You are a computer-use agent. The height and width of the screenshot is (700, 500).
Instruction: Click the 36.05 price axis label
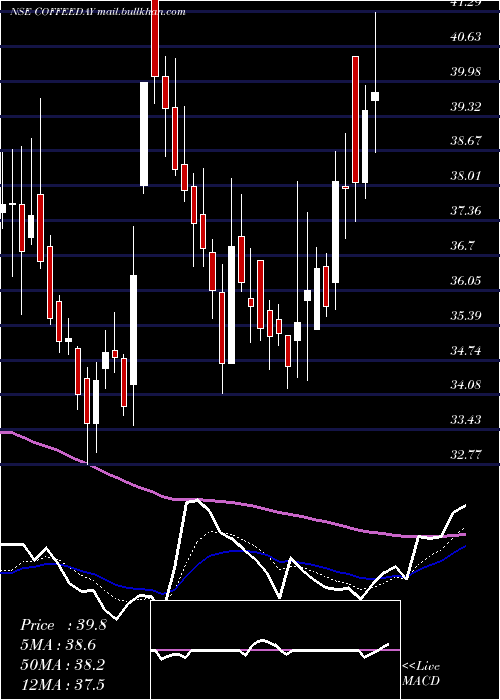[466, 280]
